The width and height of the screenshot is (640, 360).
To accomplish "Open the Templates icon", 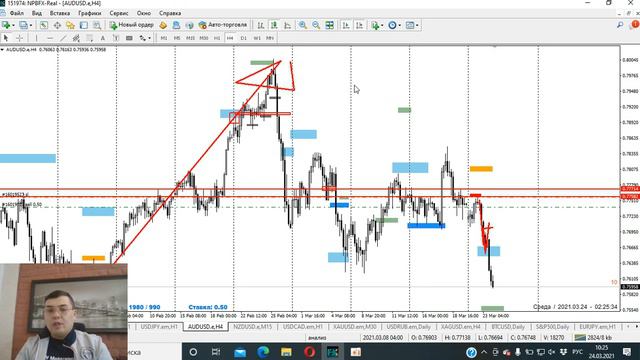I will tap(410, 25).
